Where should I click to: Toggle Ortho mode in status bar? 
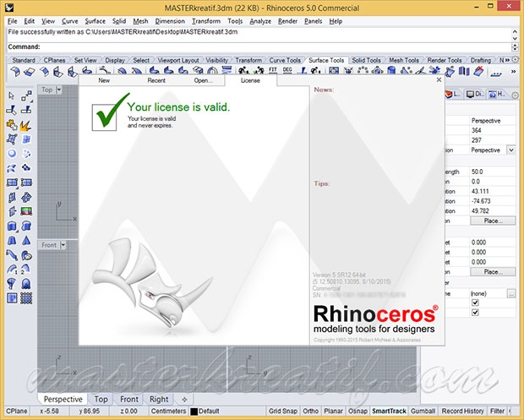tap(310, 411)
